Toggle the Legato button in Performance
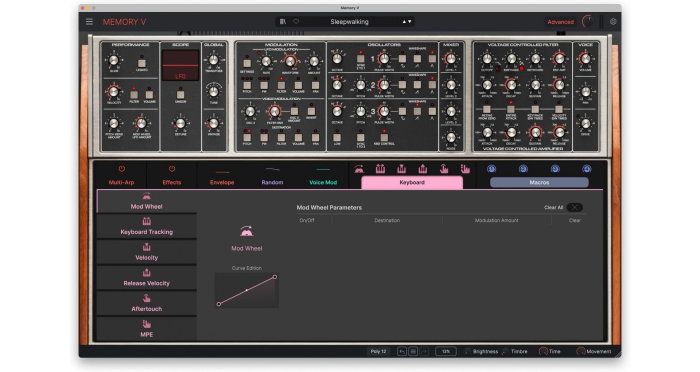 click(142, 63)
